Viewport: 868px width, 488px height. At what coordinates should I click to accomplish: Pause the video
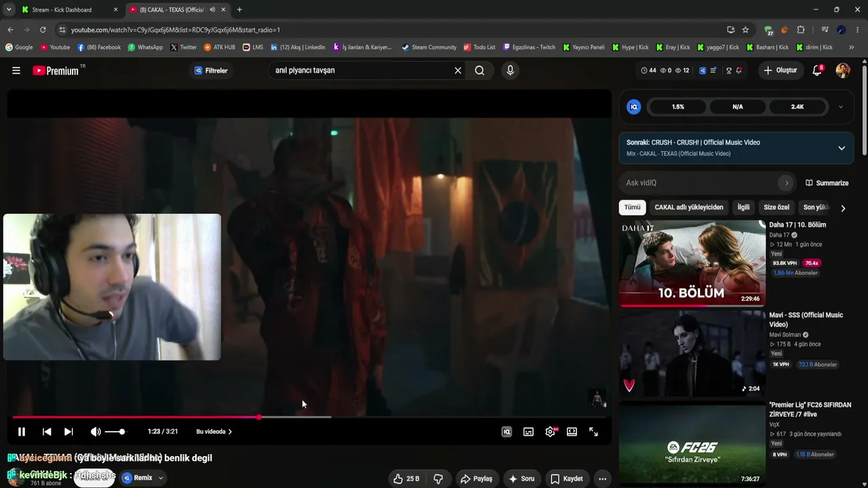[22, 432]
